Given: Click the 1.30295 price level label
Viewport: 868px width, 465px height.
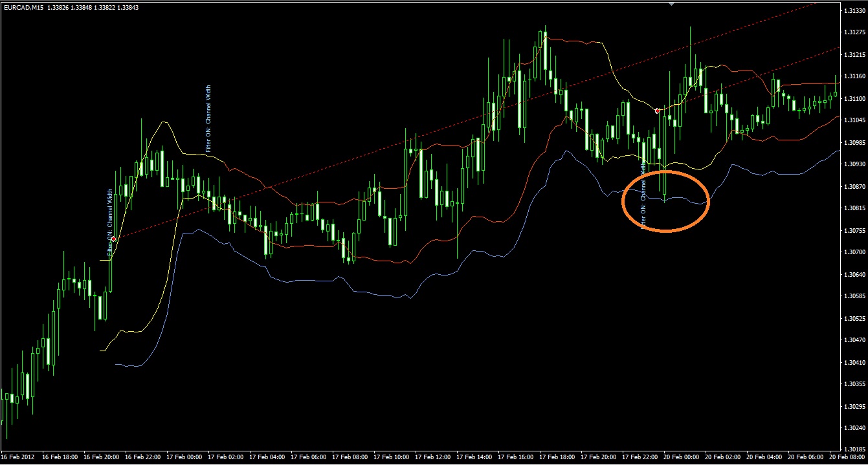Looking at the screenshot, I should click(855, 407).
